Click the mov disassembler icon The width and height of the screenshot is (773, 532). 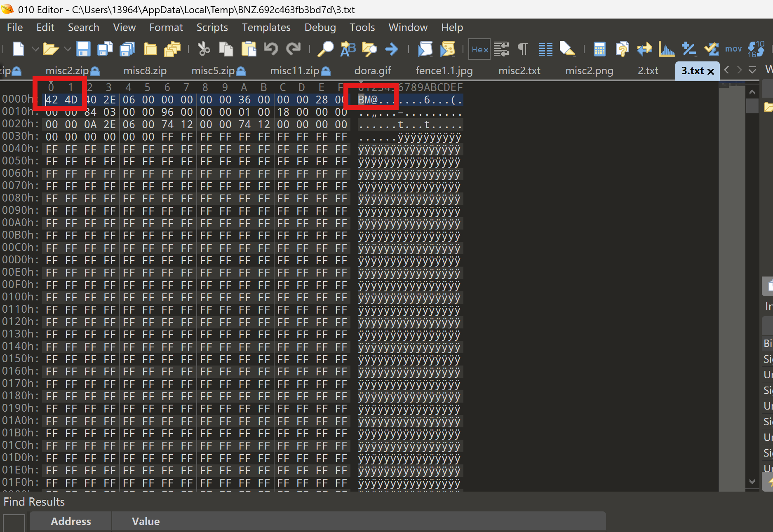733,49
